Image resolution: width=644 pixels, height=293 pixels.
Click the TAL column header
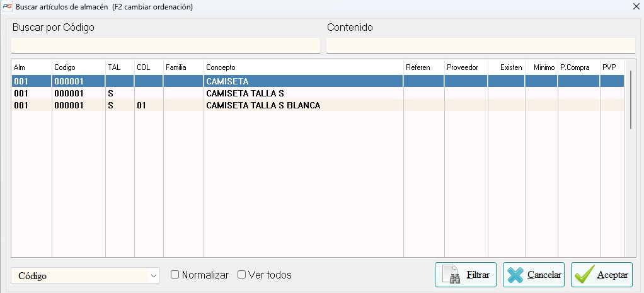click(120, 67)
